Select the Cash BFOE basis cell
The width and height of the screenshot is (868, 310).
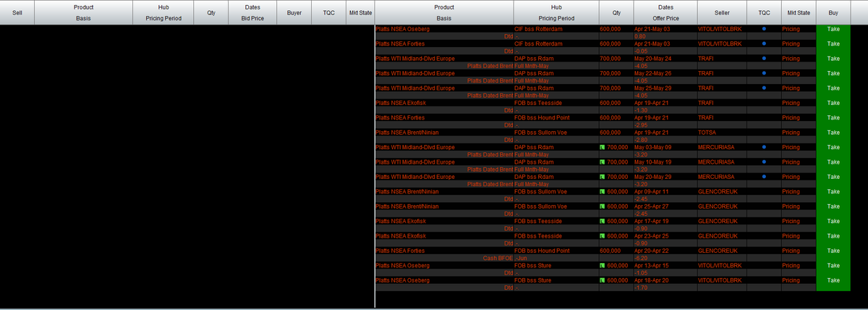coord(498,258)
